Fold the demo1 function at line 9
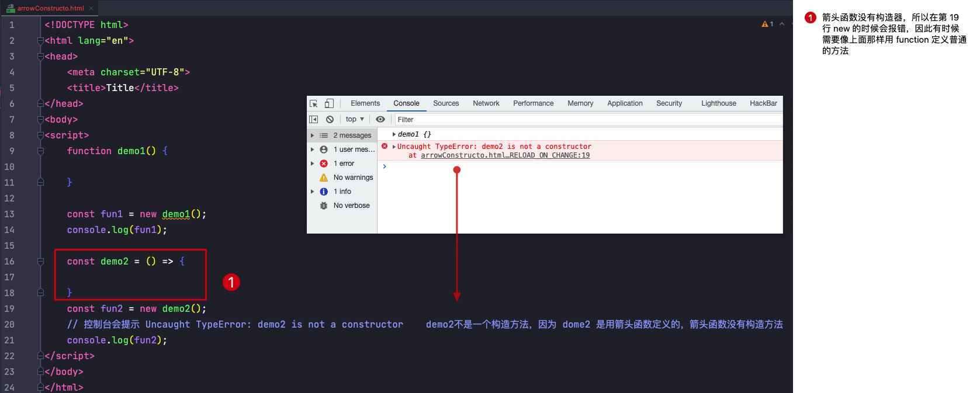Viewport: 980px width, 393px height. pos(40,151)
